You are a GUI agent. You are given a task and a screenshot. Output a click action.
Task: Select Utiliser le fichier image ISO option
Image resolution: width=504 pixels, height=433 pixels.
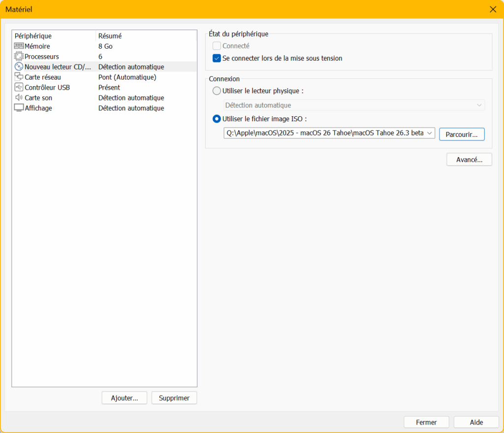(217, 119)
